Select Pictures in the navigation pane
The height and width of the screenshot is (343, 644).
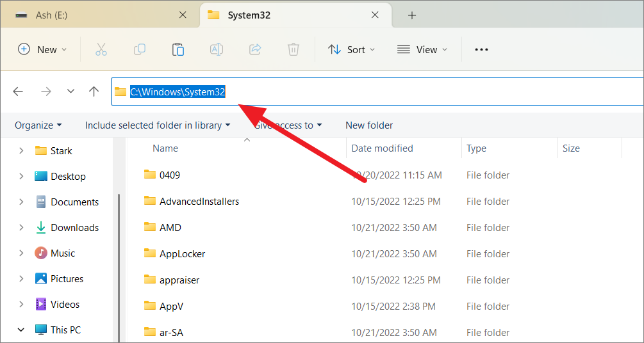tap(67, 278)
